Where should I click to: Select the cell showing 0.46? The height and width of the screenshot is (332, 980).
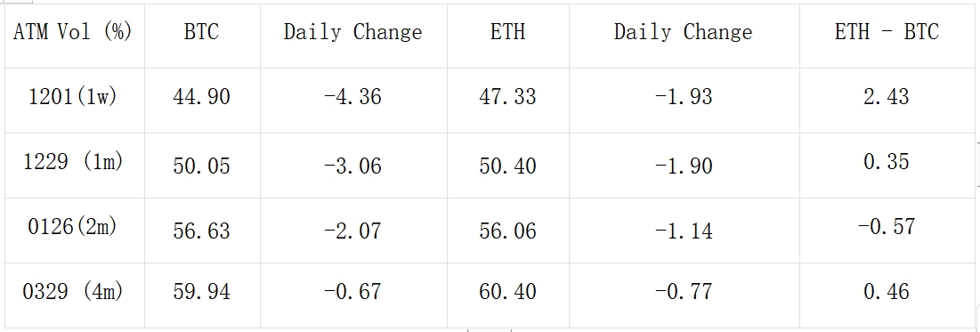tap(887, 296)
